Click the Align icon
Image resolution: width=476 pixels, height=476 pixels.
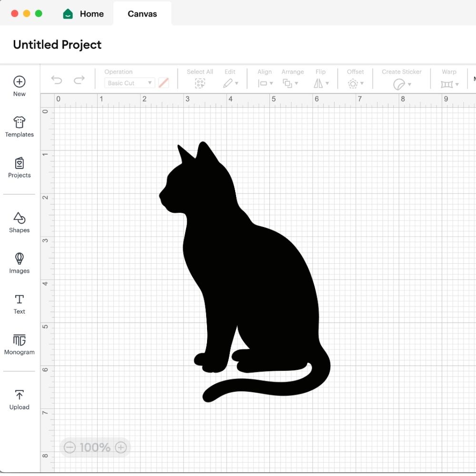tap(262, 83)
